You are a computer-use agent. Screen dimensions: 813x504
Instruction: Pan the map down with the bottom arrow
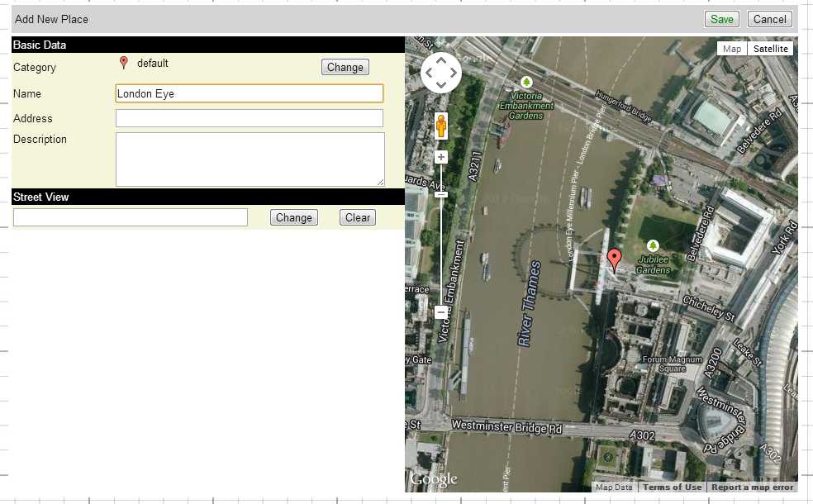(440, 85)
